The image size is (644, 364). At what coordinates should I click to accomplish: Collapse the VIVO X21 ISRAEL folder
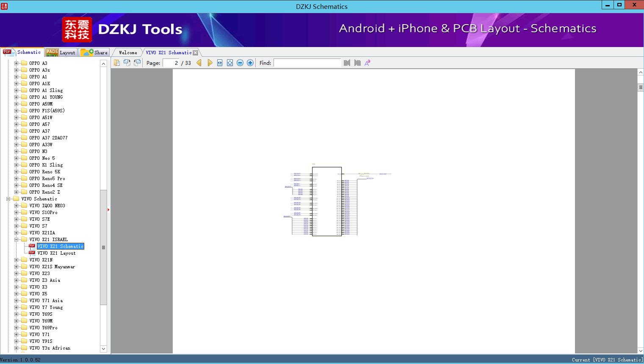tap(17, 239)
